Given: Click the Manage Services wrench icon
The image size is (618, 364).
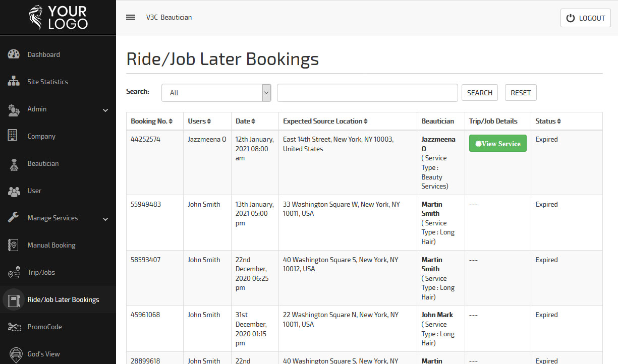Looking at the screenshot, I should point(14,218).
